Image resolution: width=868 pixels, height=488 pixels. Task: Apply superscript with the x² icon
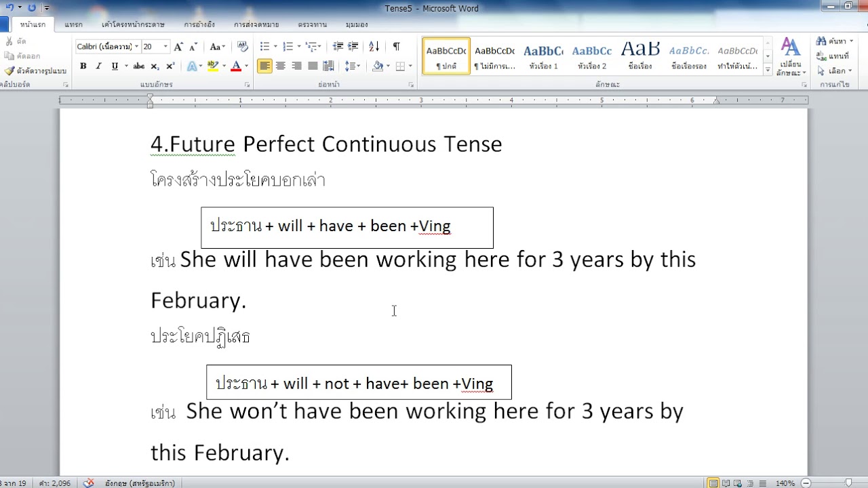(170, 66)
